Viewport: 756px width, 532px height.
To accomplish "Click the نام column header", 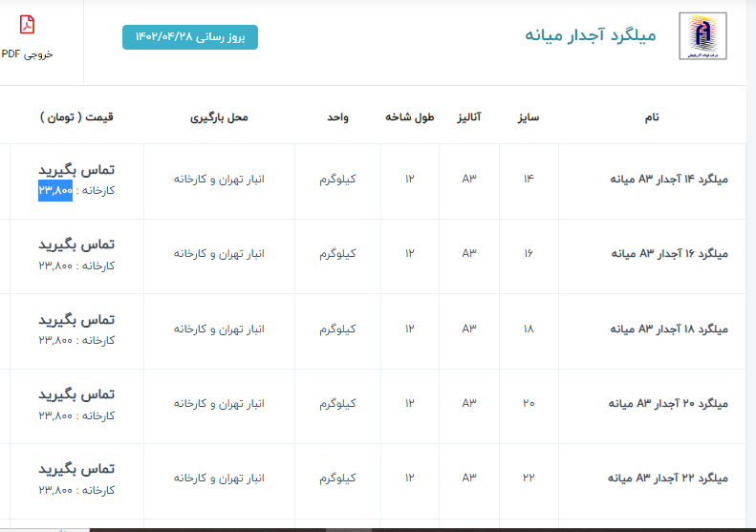I will click(x=651, y=117).
